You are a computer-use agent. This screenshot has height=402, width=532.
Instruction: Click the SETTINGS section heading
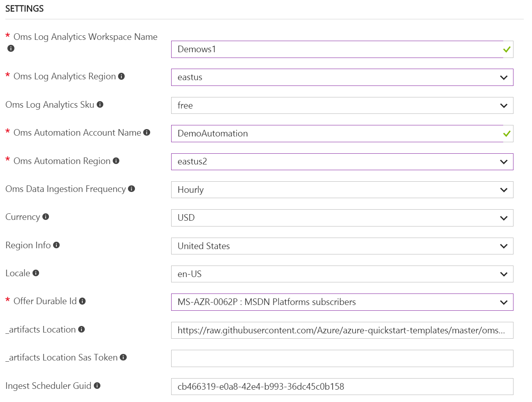coord(25,9)
